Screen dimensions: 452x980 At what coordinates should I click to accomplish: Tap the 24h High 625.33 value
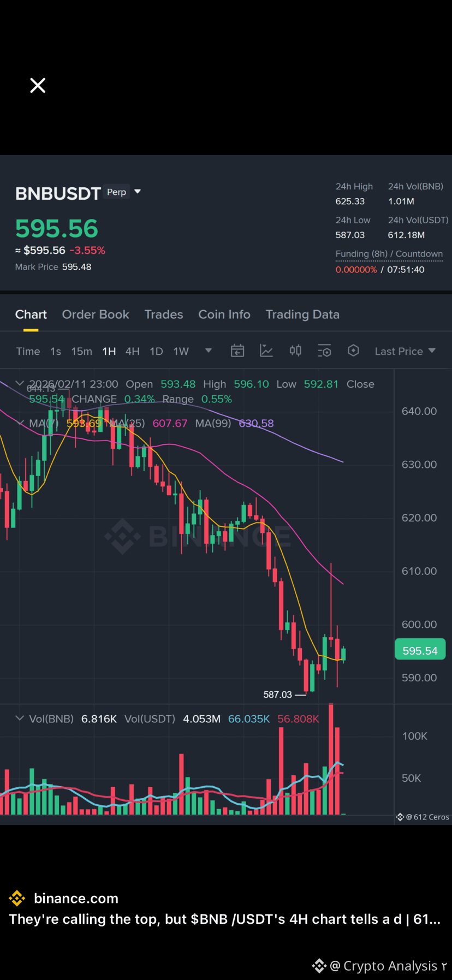350,201
